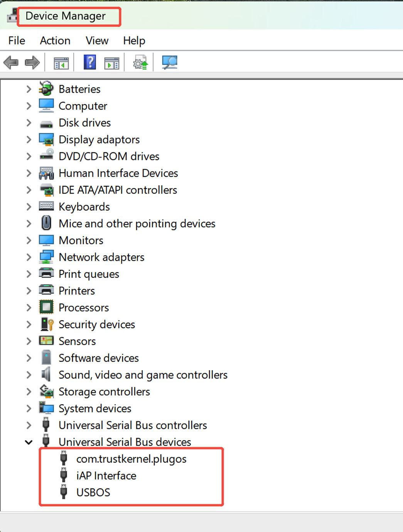Collapse Universal Serial Bus devices node

[29, 442]
